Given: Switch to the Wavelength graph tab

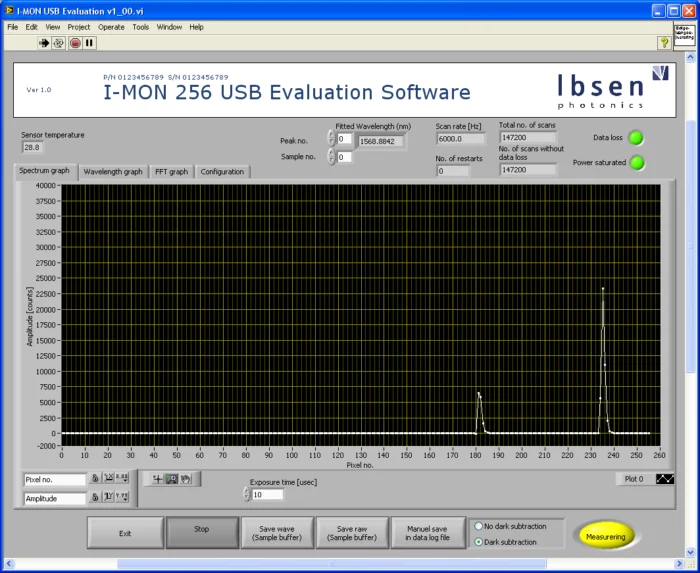Looking at the screenshot, I should 113,171.
